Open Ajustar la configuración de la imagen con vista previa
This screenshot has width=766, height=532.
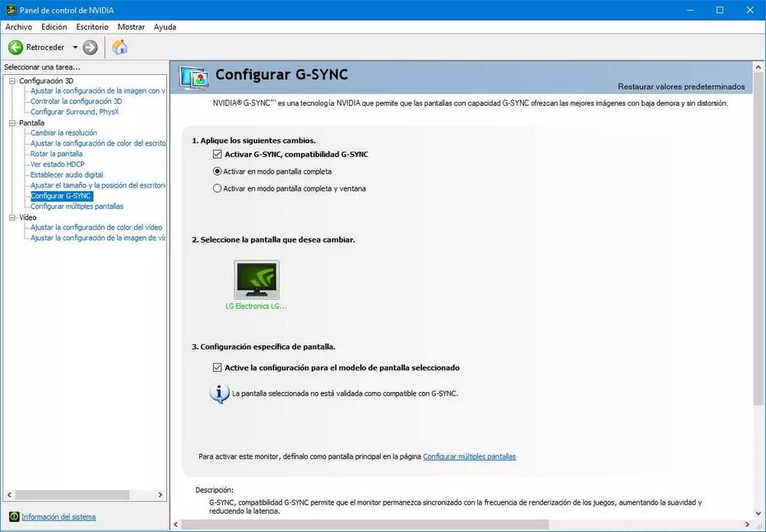click(98, 91)
